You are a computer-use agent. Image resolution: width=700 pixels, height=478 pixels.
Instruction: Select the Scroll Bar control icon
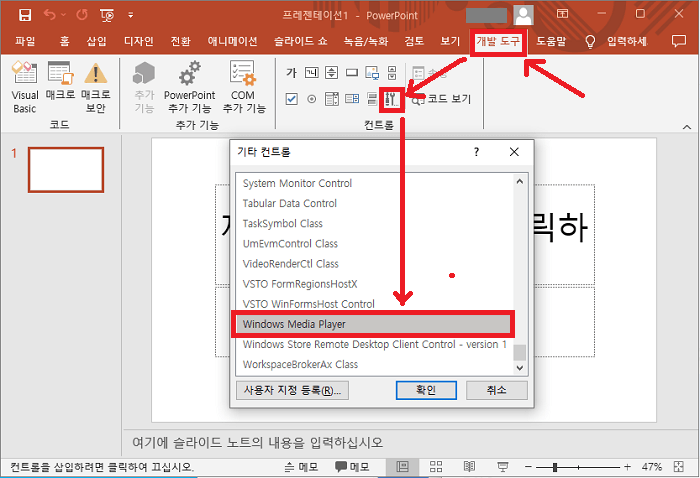(x=392, y=73)
